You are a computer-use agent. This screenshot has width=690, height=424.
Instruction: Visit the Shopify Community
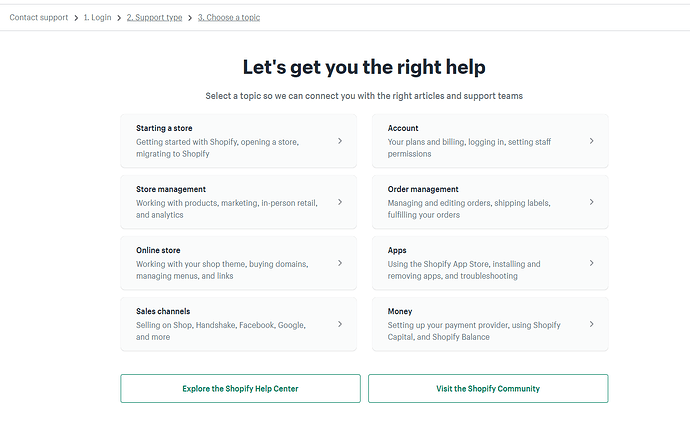488,388
